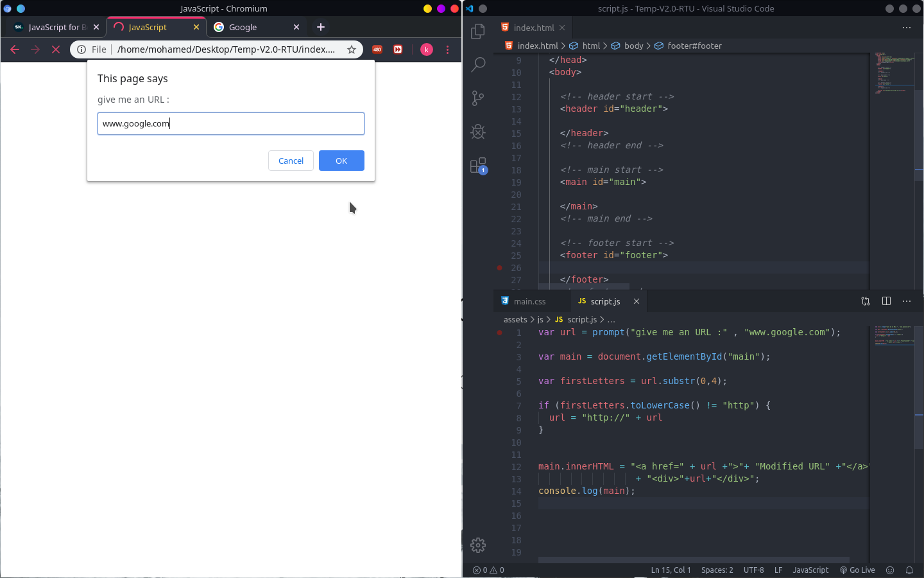The image size is (924, 578).
Task: Open changes compare icon for script.js
Action: pyautogui.click(x=866, y=301)
